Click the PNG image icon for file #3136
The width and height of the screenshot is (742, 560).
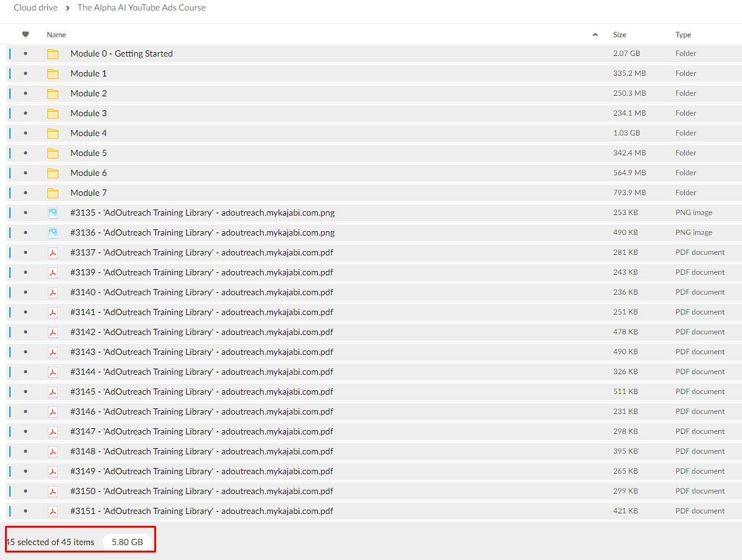(x=53, y=232)
